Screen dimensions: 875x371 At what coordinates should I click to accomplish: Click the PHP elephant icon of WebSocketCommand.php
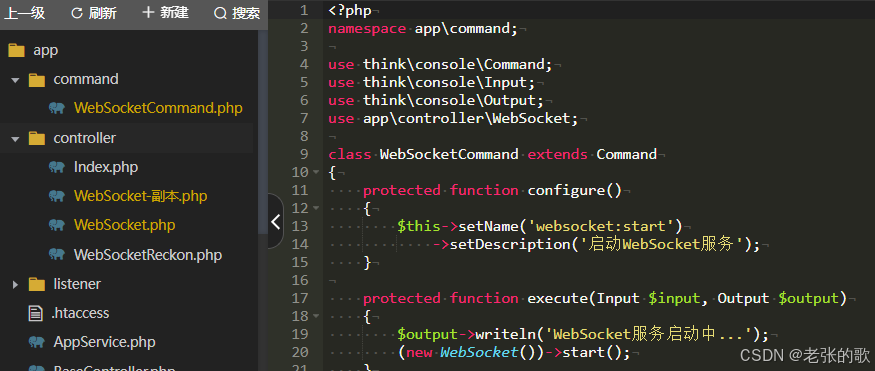[x=56, y=108]
